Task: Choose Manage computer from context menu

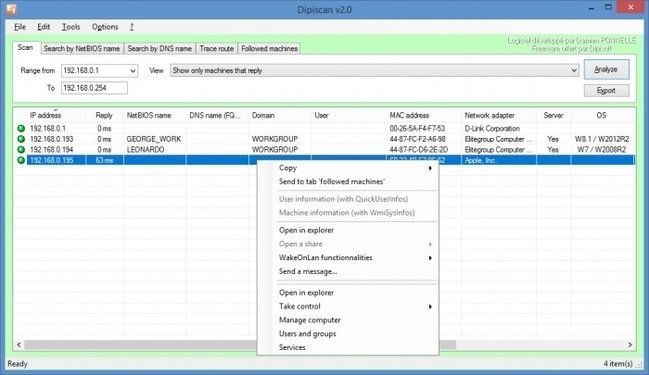Action: tap(348, 320)
